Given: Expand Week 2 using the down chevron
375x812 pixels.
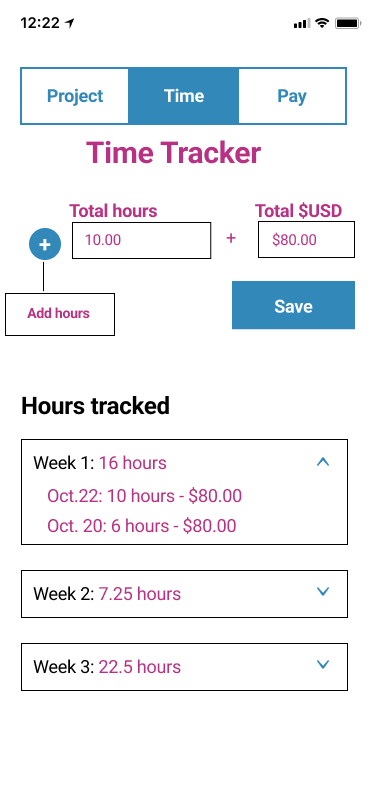Looking at the screenshot, I should coord(323,591).
